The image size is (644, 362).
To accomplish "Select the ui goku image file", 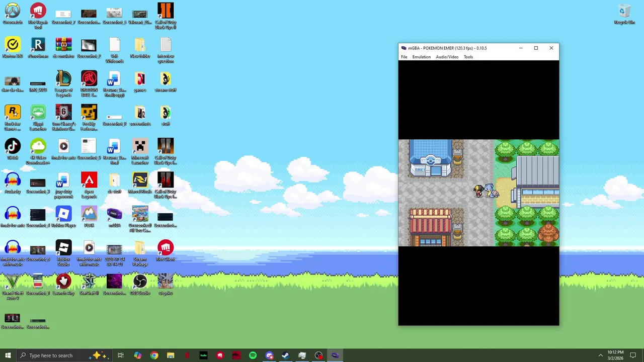I will point(166,285).
